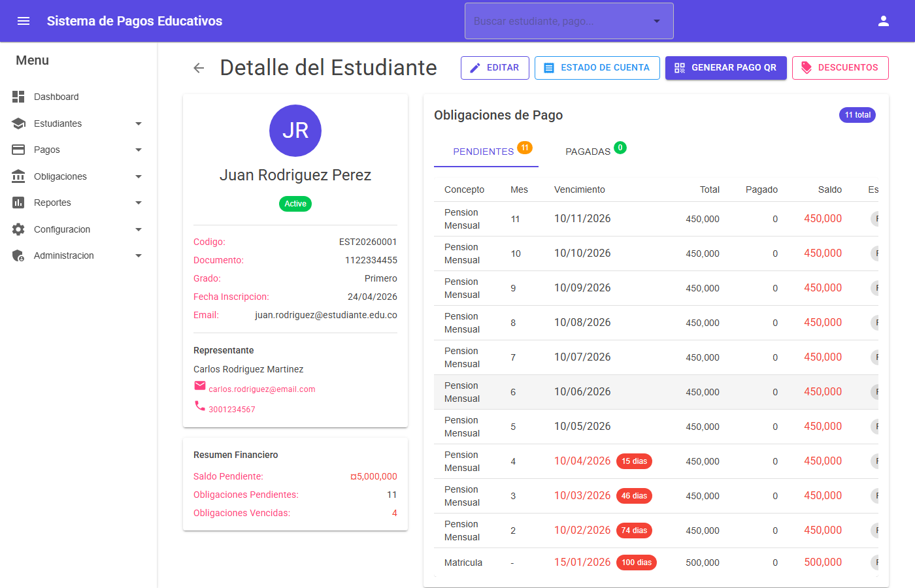Screen dimensions: 915x588
Task: Open the carlos.rodriguez@email.com link
Action: [262, 389]
